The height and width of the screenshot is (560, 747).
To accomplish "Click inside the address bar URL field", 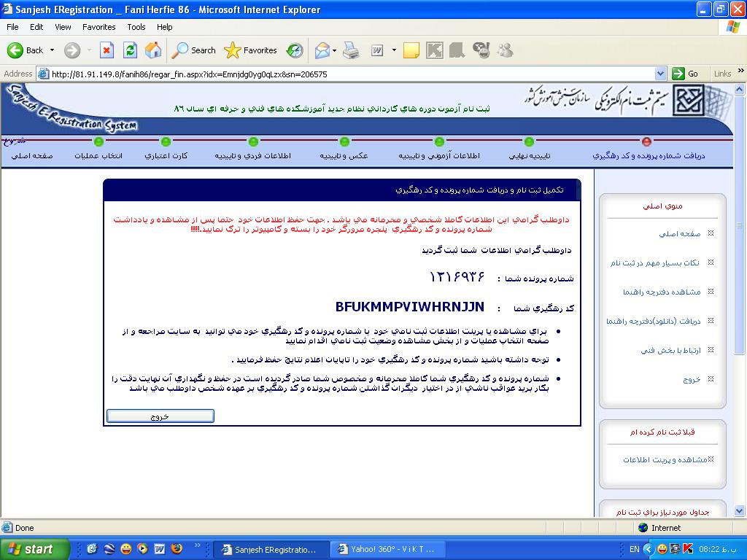I will (x=350, y=74).
